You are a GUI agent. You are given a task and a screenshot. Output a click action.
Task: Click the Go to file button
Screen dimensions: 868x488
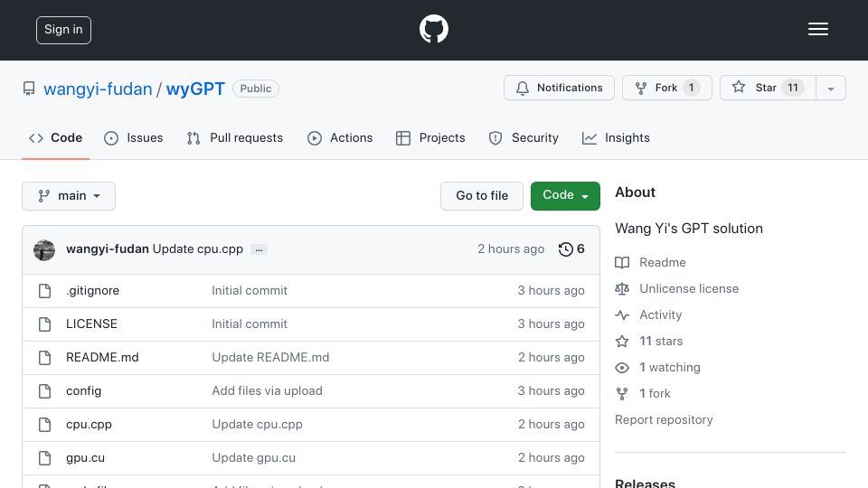pyautogui.click(x=482, y=196)
